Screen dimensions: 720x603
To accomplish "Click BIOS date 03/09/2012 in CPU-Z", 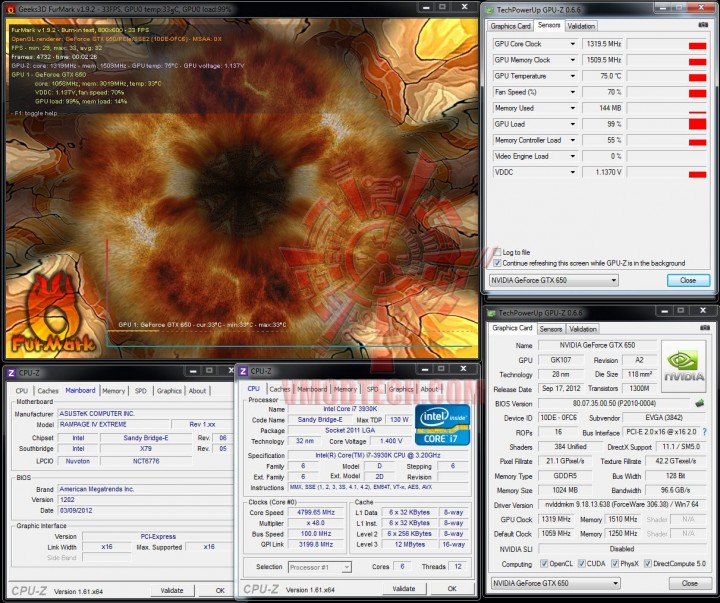I will coord(145,510).
